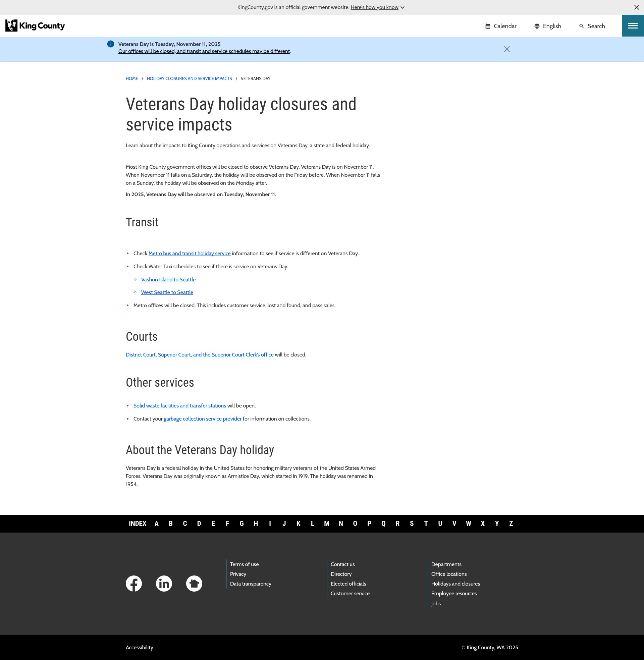644x660 pixels.
Task: Select index letter Z
Action: pos(511,524)
